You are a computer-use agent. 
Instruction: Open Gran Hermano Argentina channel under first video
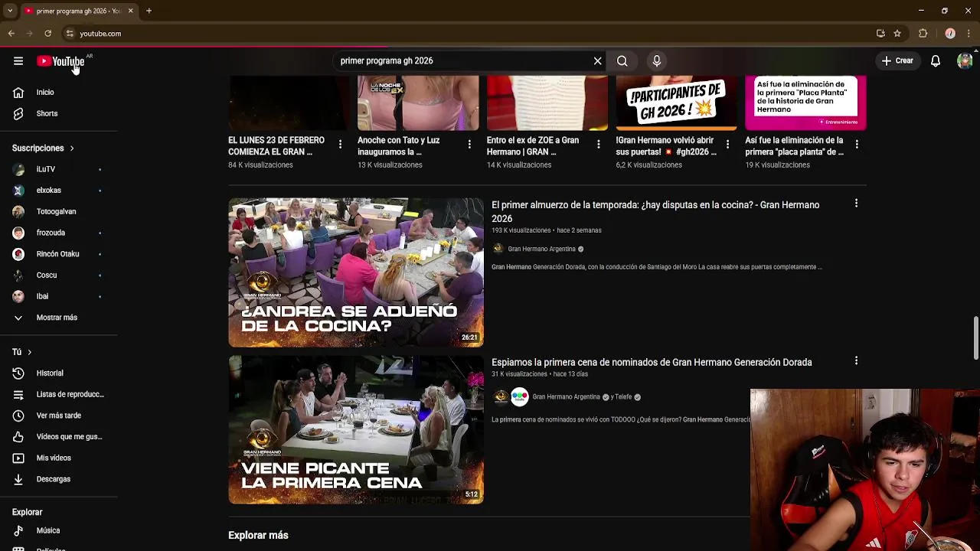coord(541,249)
